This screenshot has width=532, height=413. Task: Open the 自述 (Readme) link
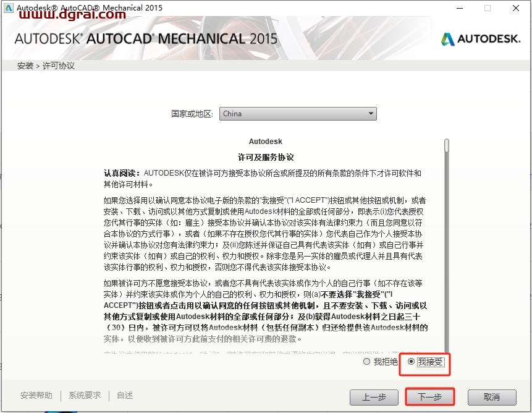[x=125, y=395]
